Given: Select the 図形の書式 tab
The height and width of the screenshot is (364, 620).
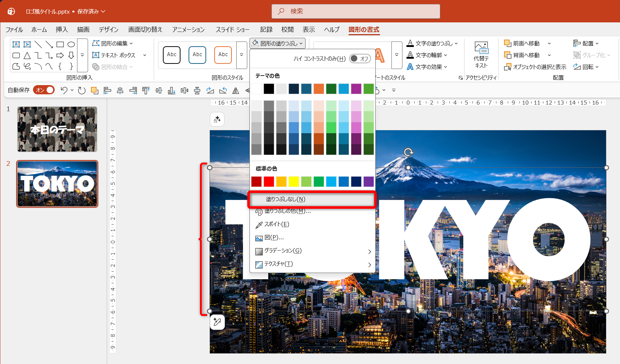Looking at the screenshot, I should pyautogui.click(x=364, y=30).
